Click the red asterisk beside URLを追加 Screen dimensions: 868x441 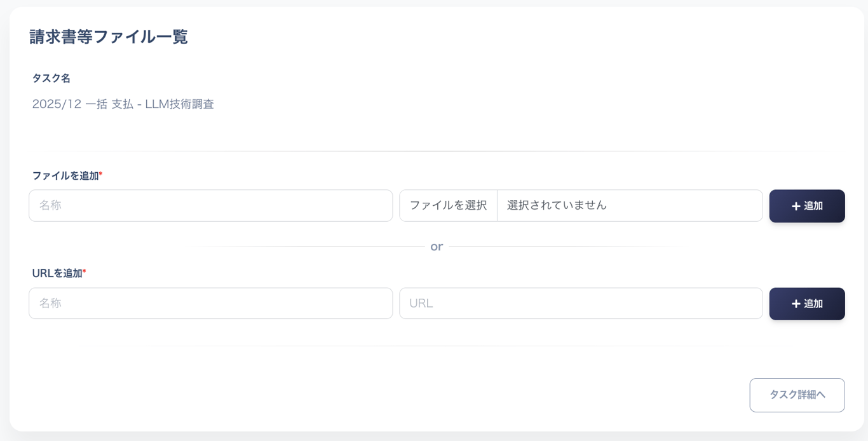85,272
